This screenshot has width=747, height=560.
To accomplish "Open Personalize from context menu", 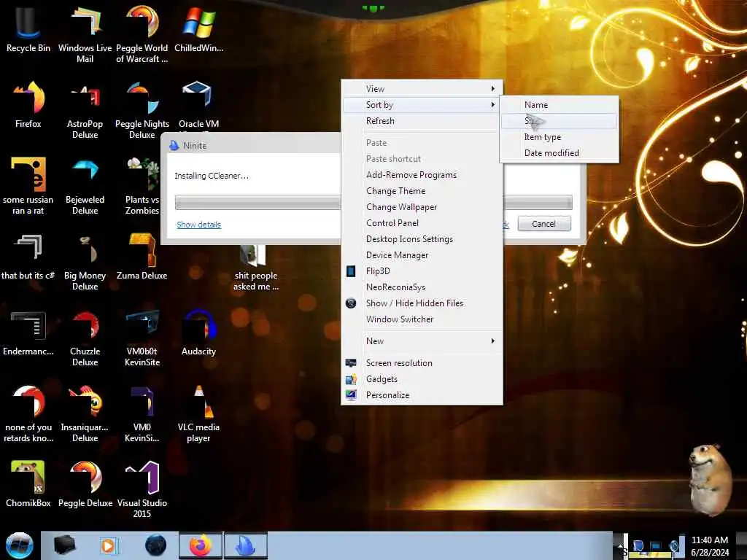I will click(x=422, y=395).
